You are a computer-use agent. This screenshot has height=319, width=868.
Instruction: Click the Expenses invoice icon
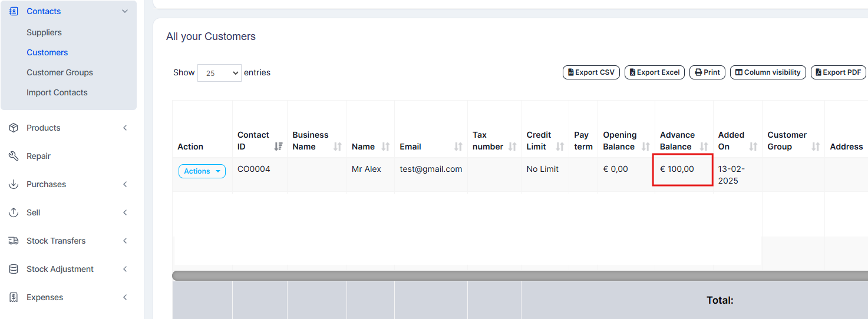(14, 297)
